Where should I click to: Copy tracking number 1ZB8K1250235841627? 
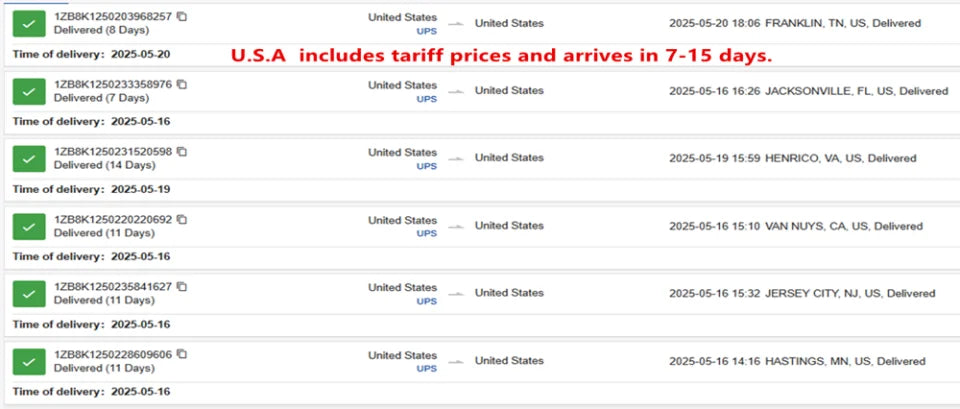click(x=182, y=287)
